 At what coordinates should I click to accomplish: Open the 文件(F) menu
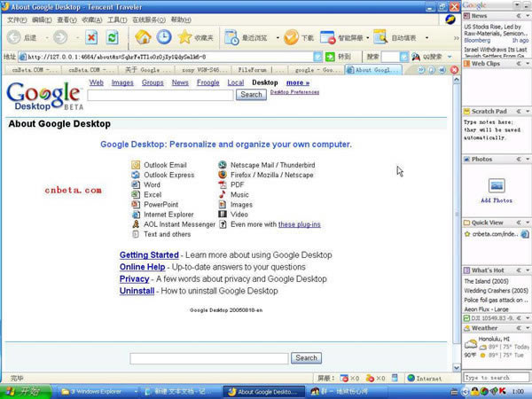point(17,20)
